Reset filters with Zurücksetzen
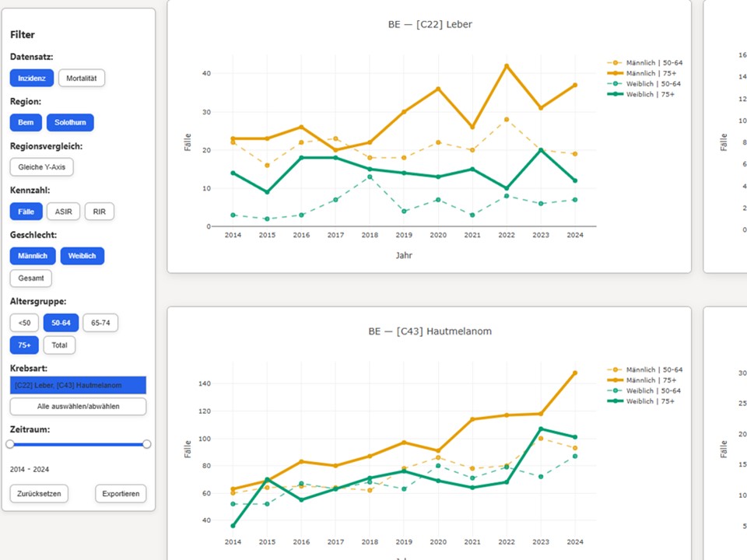 click(x=39, y=494)
